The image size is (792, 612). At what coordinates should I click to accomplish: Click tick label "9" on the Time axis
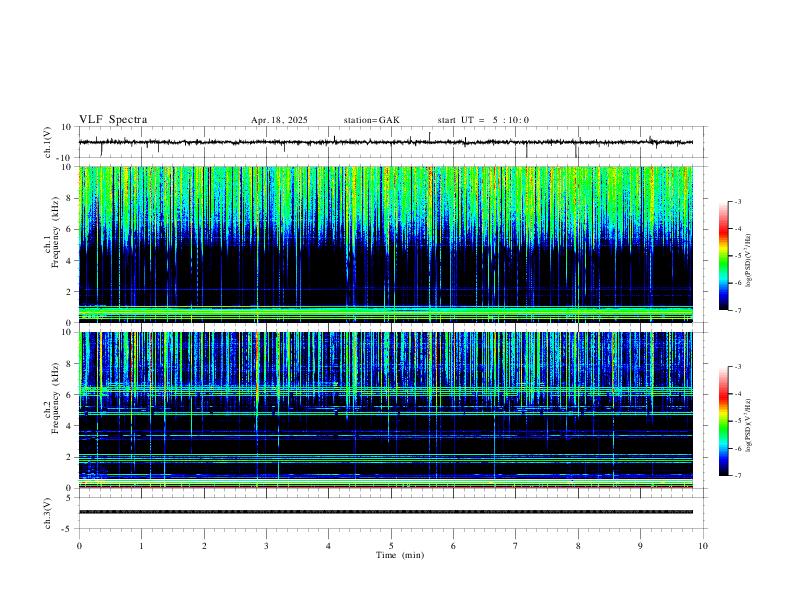tap(640, 546)
